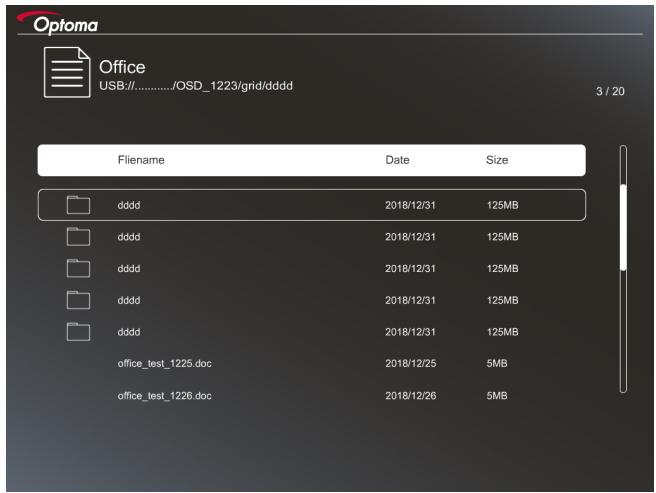The width and height of the screenshot is (656, 493).
Task: Click the 3 / 20 item counter
Action: click(x=610, y=91)
